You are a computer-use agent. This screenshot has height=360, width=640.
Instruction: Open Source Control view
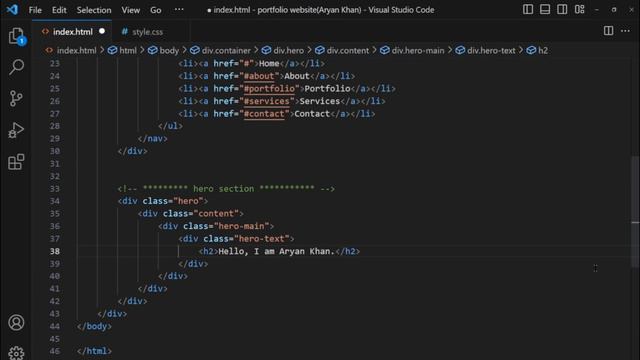click(x=16, y=98)
